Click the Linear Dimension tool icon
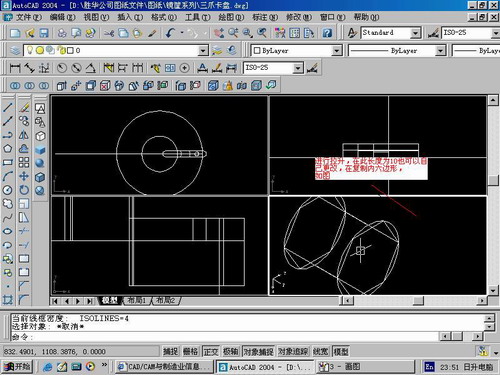The width and height of the screenshot is (500, 375). click(15, 68)
